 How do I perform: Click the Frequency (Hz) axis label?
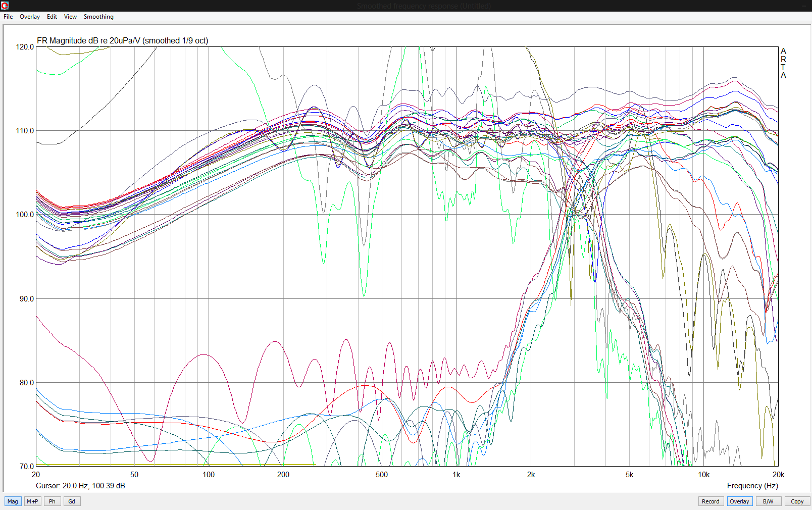coord(752,486)
